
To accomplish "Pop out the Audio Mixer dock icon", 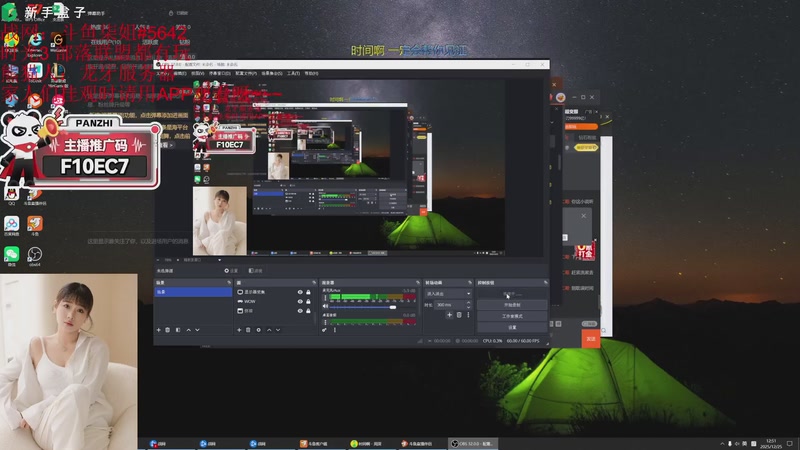I will [x=418, y=283].
